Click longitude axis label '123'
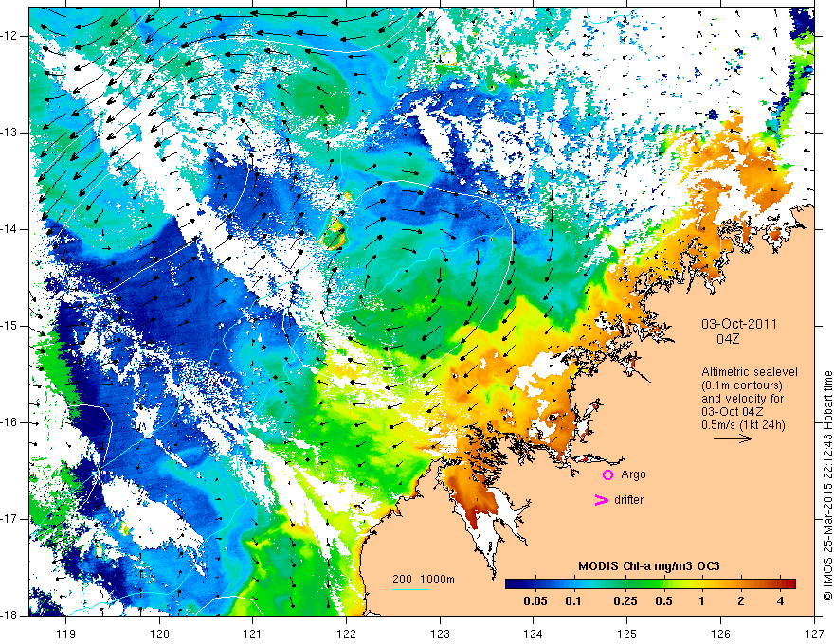834x644 pixels. pyautogui.click(x=440, y=634)
